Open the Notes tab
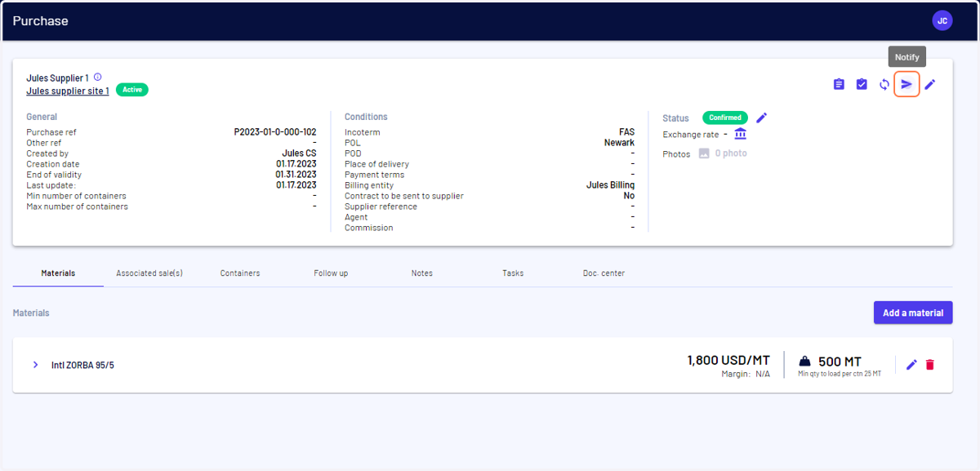This screenshot has height=471, width=980. point(422,273)
